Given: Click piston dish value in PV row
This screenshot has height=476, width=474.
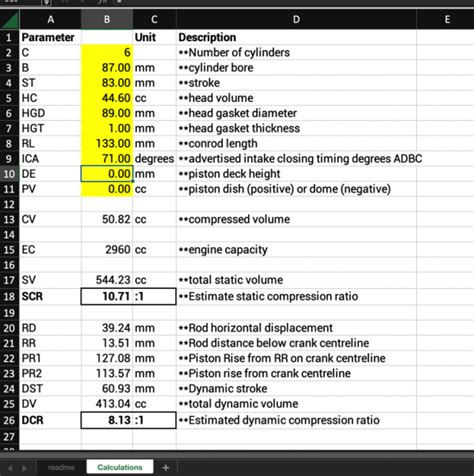Looking at the screenshot, I should 107,189.
